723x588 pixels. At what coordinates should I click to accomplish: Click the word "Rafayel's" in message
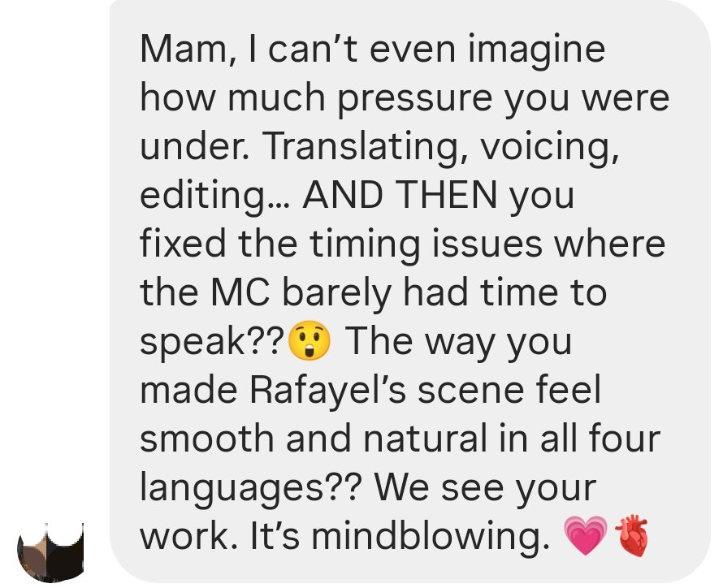click(x=328, y=389)
